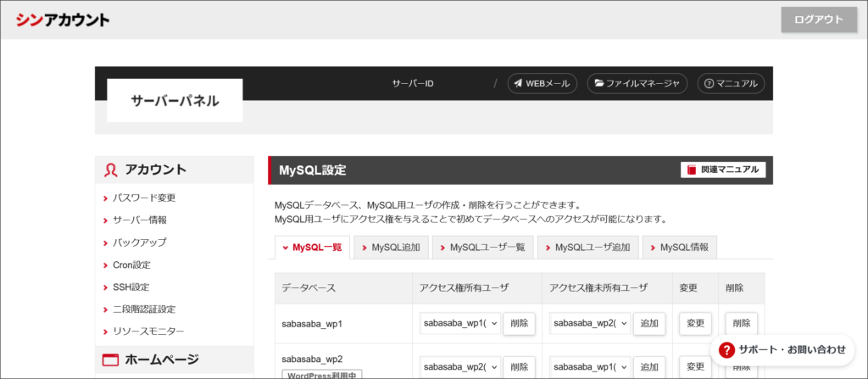This screenshot has width=868, height=379.
Task: Click 削除 beside sabasaba_wp1 owner user dropdown
Action: tap(520, 324)
